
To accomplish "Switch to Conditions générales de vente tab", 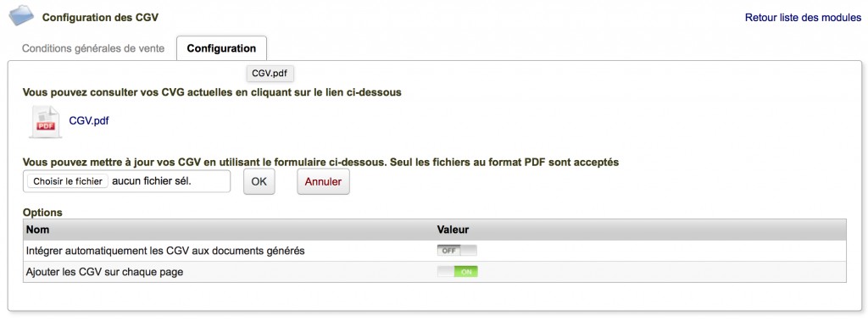I will (93, 48).
